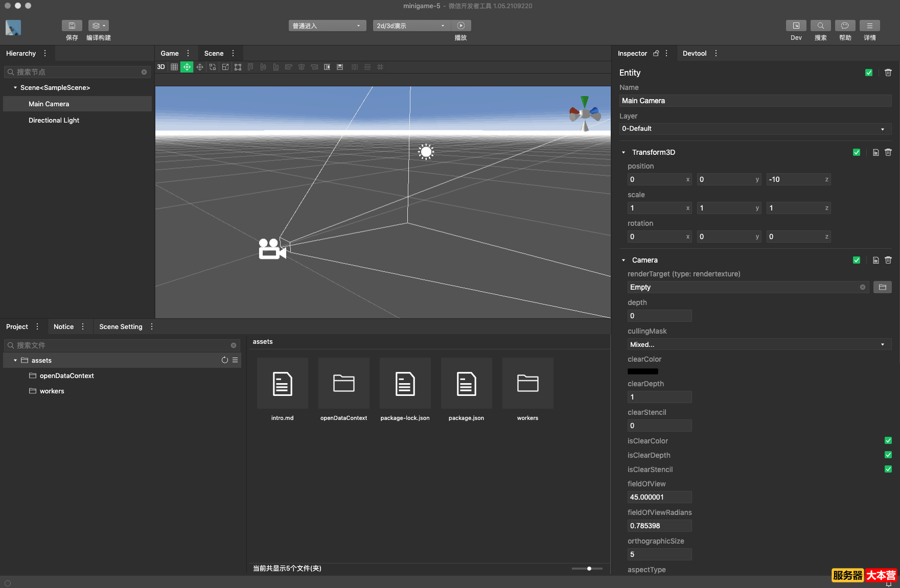Screen dimensions: 900x588
Task: Delete the Camera component with trash icon
Action: pyautogui.click(x=888, y=260)
